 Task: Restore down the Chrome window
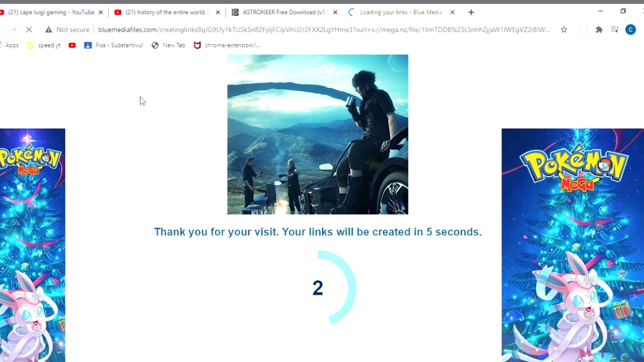623,11
